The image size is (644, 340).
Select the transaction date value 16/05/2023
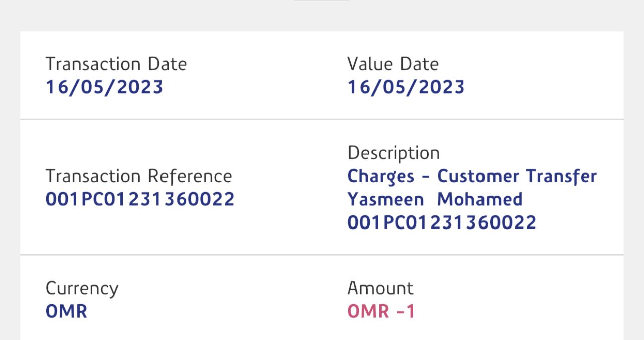pyautogui.click(x=104, y=87)
